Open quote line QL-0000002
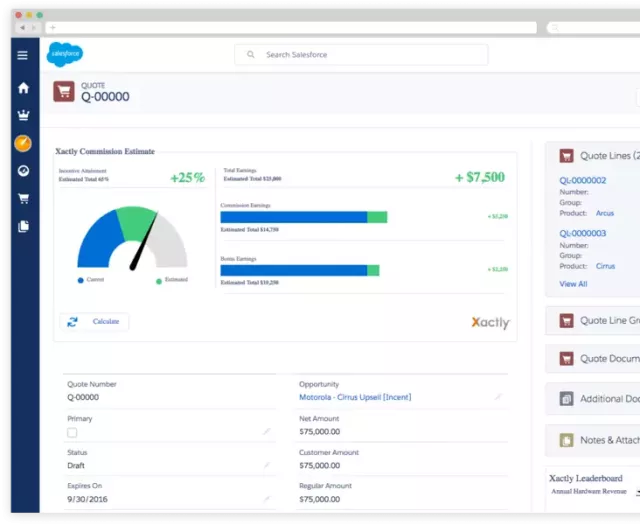 [582, 180]
